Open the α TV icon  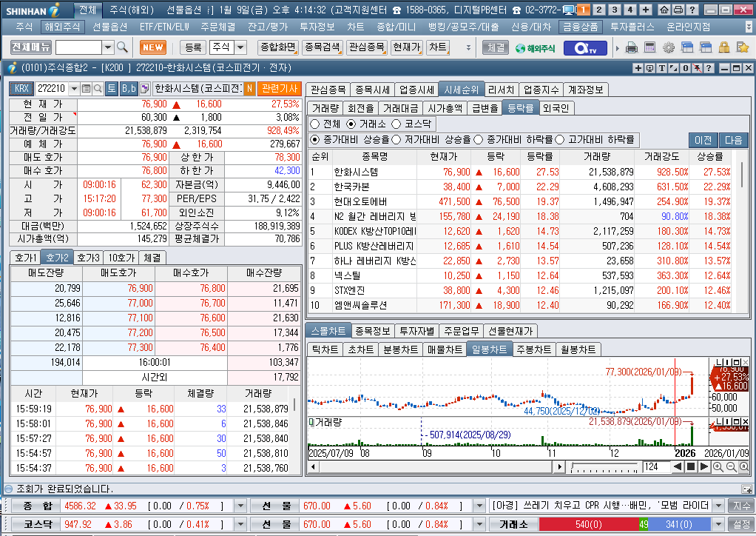pyautogui.click(x=585, y=48)
